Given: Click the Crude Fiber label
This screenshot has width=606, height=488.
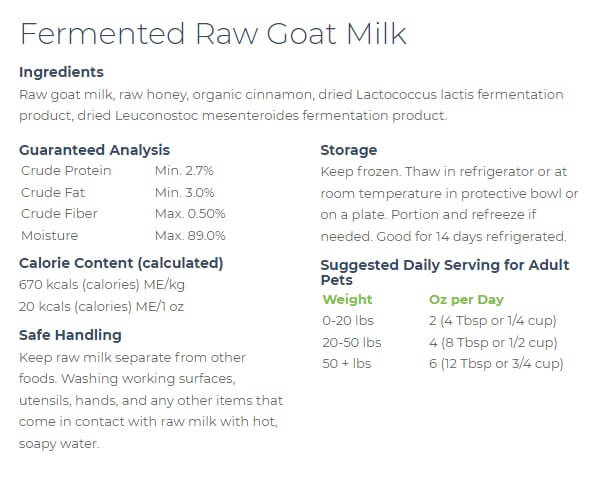Looking at the screenshot, I should pyautogui.click(x=59, y=213).
